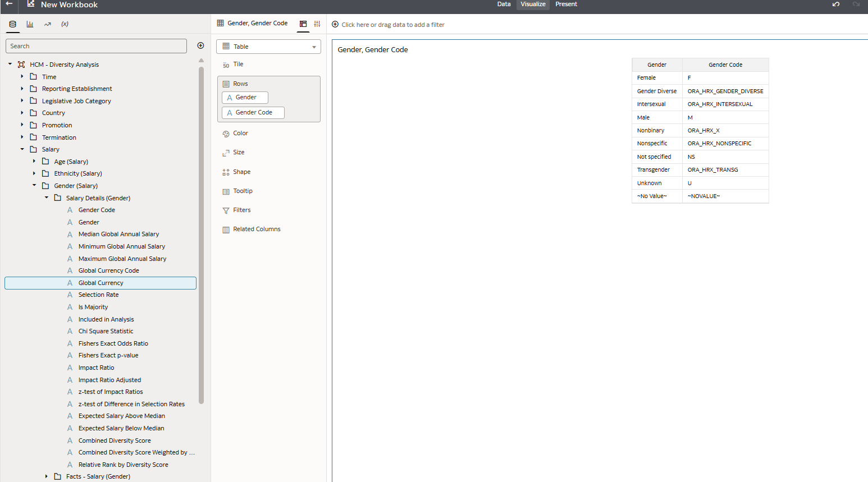Screen dimensions: 868x482
Task: Click the add filter plus icon
Action: [335, 24]
